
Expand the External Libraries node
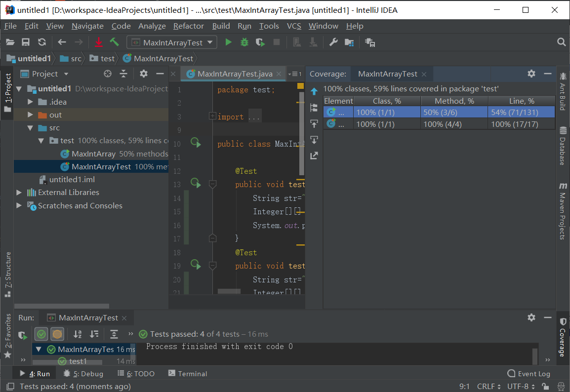point(19,193)
